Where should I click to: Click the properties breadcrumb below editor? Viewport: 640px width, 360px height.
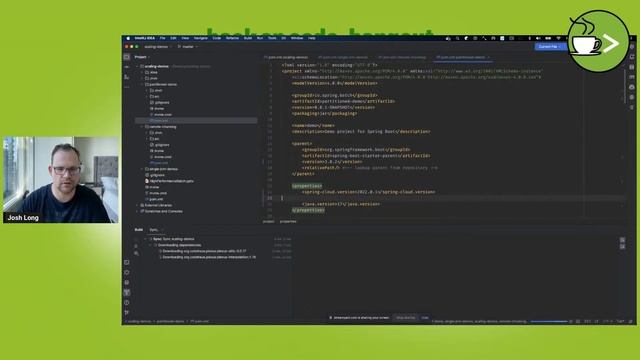tap(288, 222)
